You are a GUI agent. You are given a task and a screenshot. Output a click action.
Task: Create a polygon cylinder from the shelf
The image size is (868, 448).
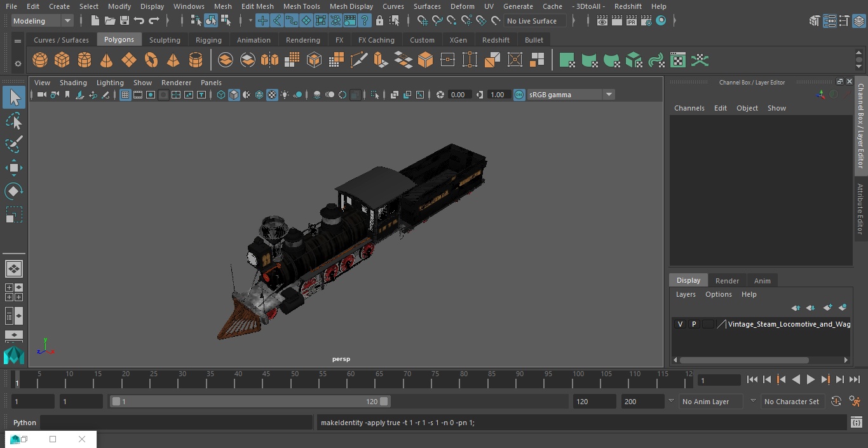pos(85,60)
